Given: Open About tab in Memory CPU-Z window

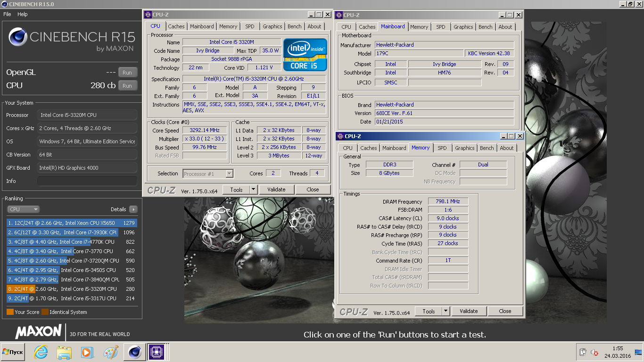Looking at the screenshot, I should pyautogui.click(x=507, y=148).
